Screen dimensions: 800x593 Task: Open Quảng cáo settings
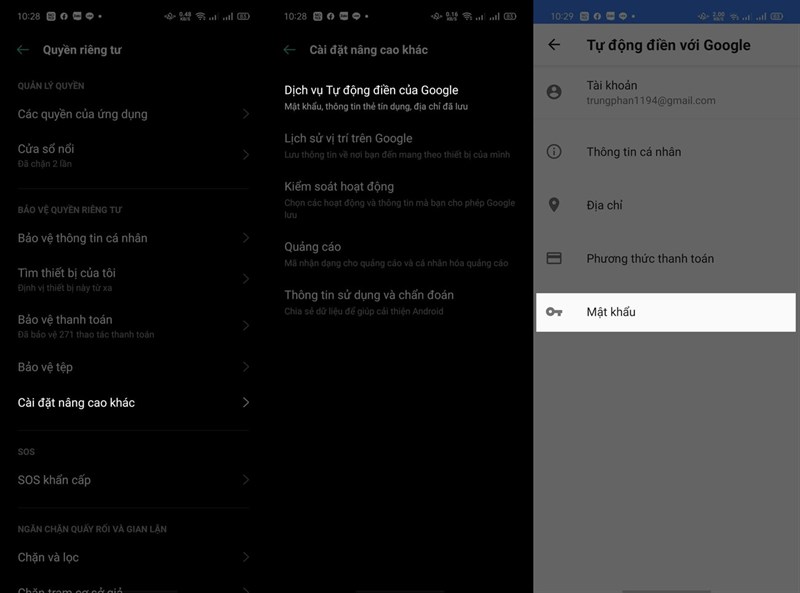tap(400, 254)
